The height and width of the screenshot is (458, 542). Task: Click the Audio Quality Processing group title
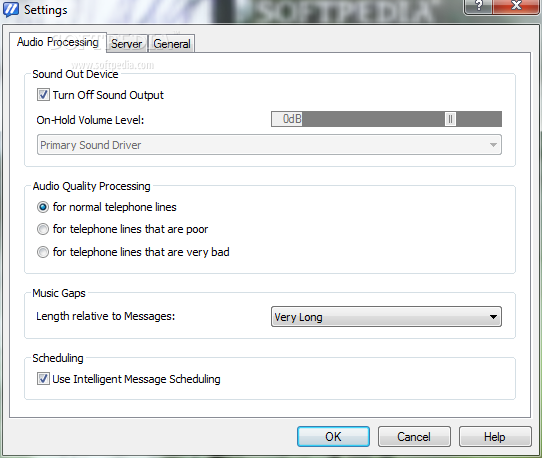[x=92, y=186]
